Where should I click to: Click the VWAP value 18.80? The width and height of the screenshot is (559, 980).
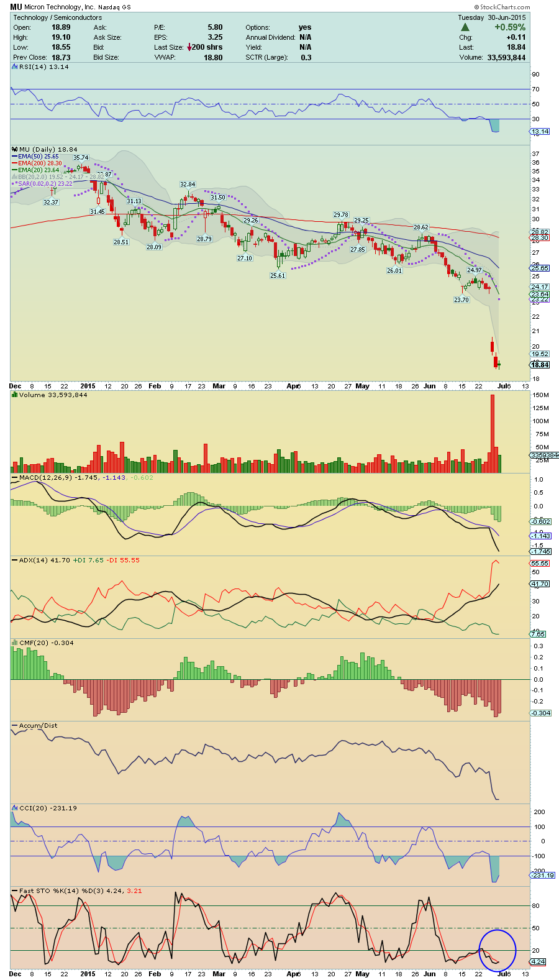(x=213, y=57)
